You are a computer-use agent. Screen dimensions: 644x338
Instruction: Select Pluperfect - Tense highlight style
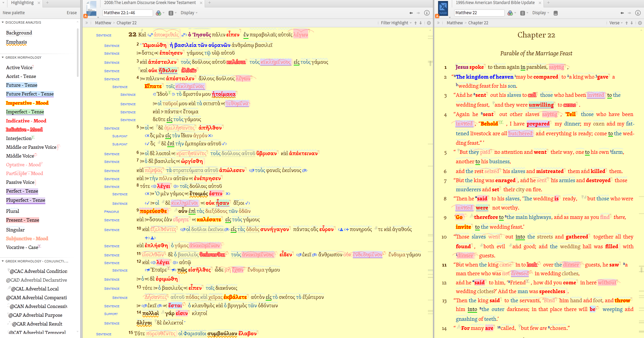pyautogui.click(x=26, y=200)
